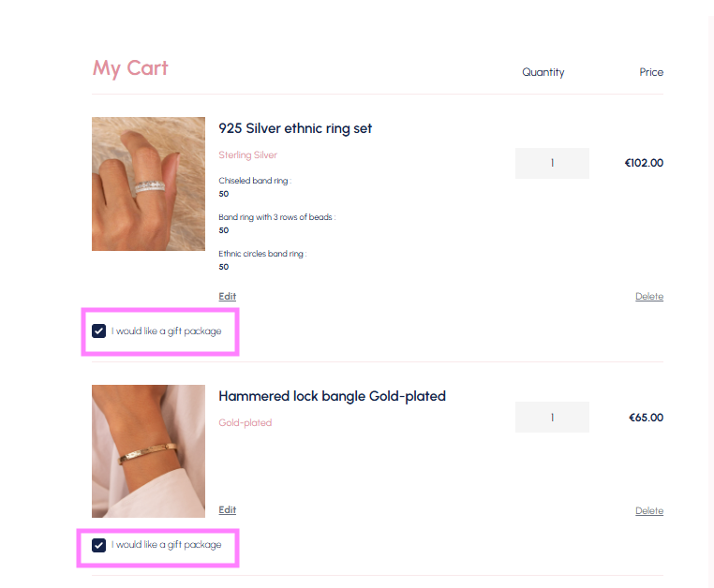This screenshot has width=714, height=588.
Task: Click the Chiseled band ring size option
Action: [x=254, y=181]
